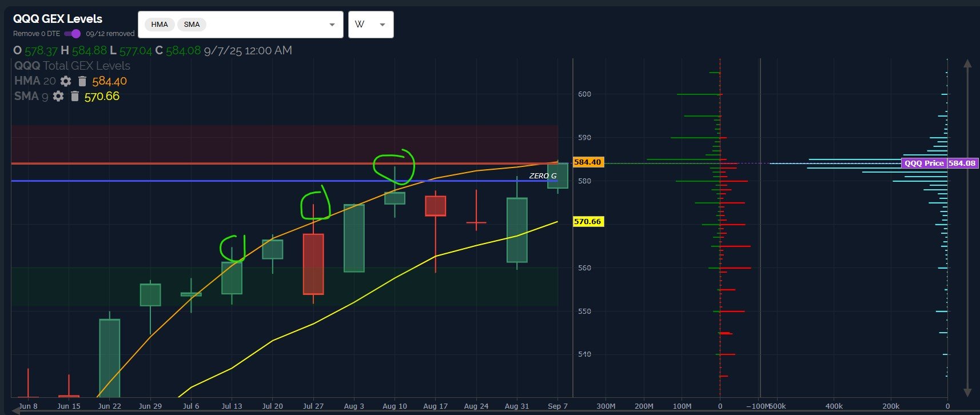
Task: Click the ZERO G line label
Action: tap(543, 175)
